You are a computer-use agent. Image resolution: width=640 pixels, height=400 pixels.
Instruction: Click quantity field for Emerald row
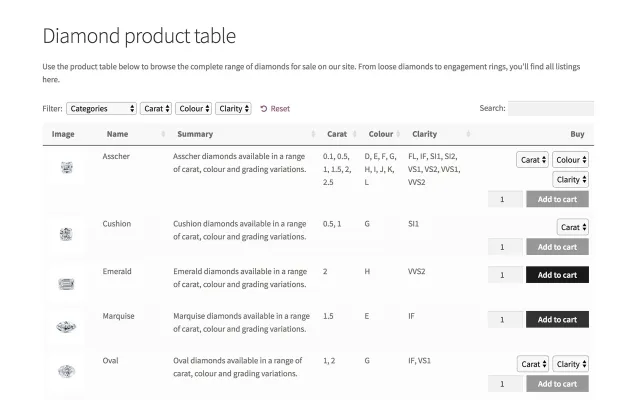coord(505,275)
